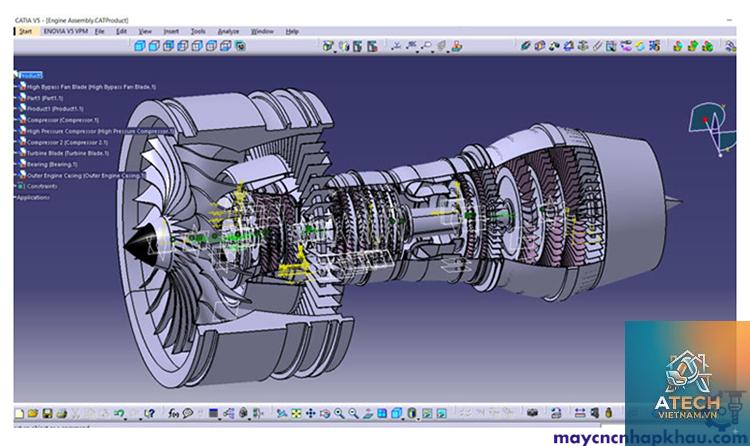Select the Constraints node in the tree
Screen dimensions: 750x446
coord(42,186)
